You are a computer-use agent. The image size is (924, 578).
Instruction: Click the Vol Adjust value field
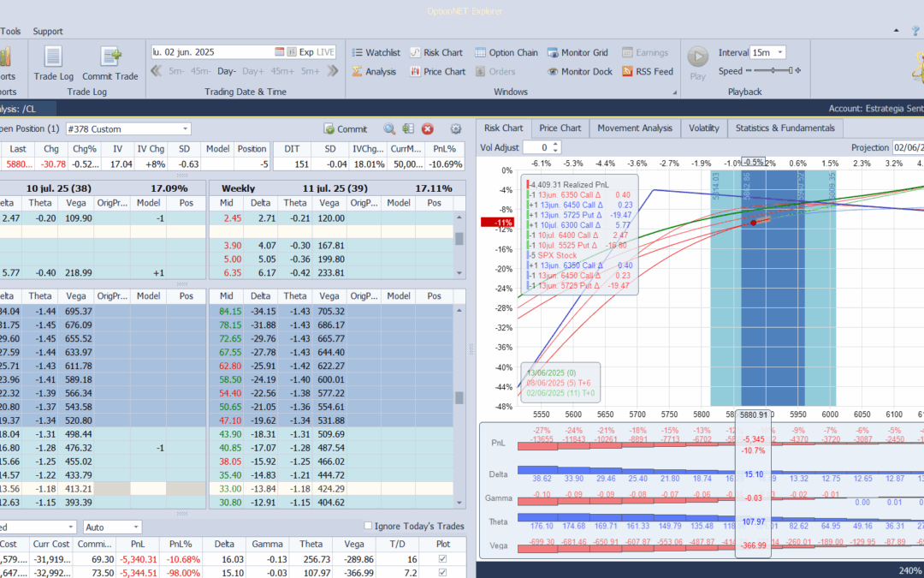536,147
